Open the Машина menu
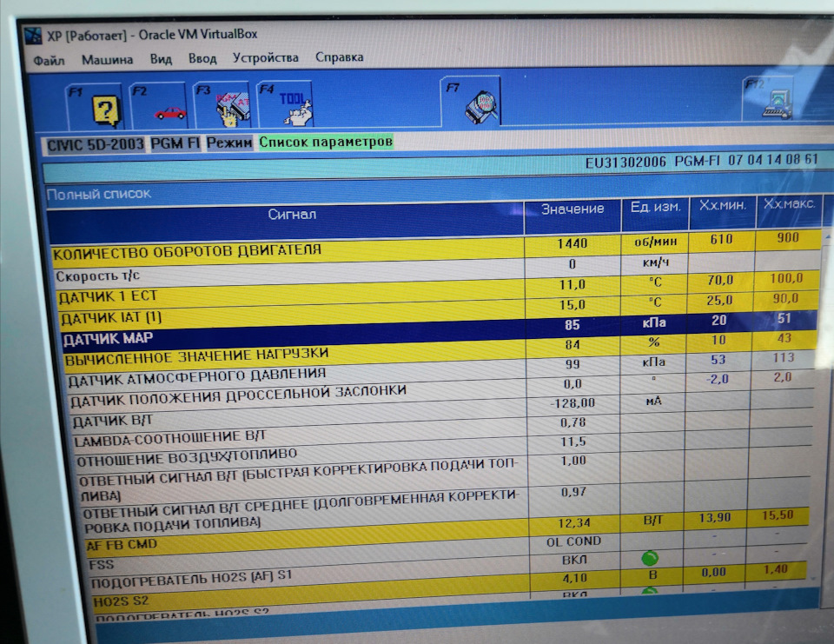Viewport: 834px width, 644px height. click(107, 60)
